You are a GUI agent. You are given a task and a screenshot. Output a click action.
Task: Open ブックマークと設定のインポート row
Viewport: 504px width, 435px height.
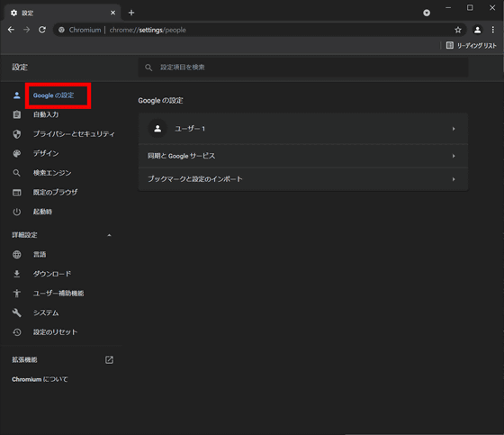(303, 179)
